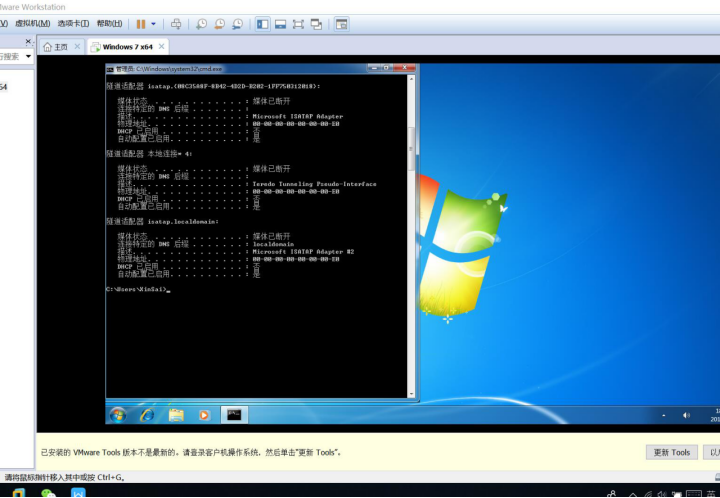Open the power options dropdown arrow beside pause
The height and width of the screenshot is (498, 720).
click(153, 24)
